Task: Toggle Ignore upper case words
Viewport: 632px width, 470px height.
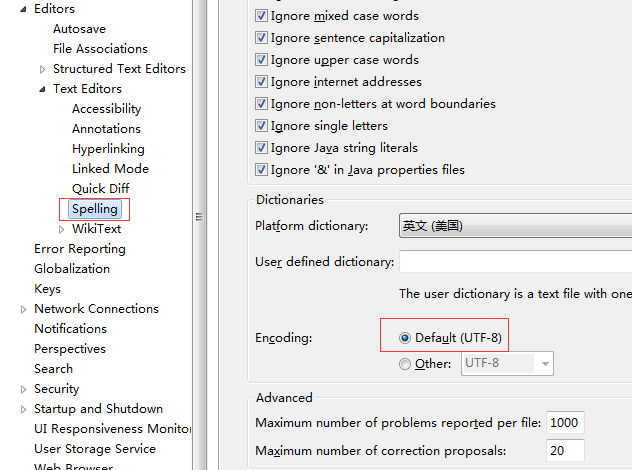Action: click(x=261, y=60)
